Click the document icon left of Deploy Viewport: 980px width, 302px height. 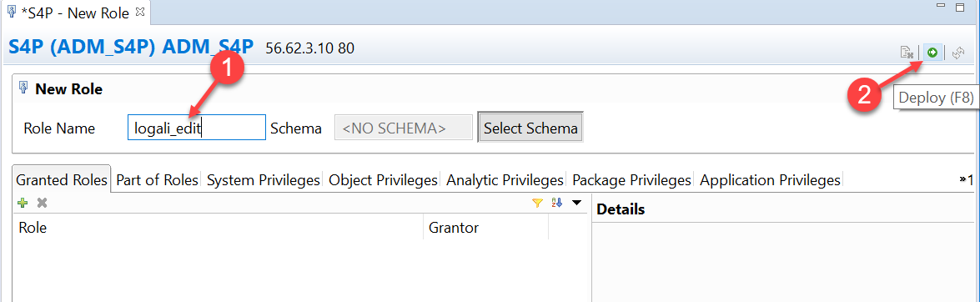pyautogui.click(x=907, y=53)
